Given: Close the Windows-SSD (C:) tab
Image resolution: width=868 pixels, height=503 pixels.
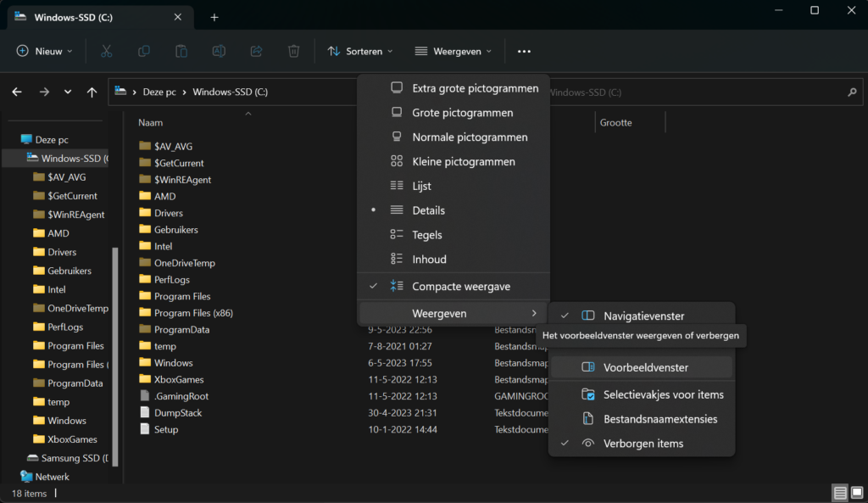Looking at the screenshot, I should coord(178,17).
